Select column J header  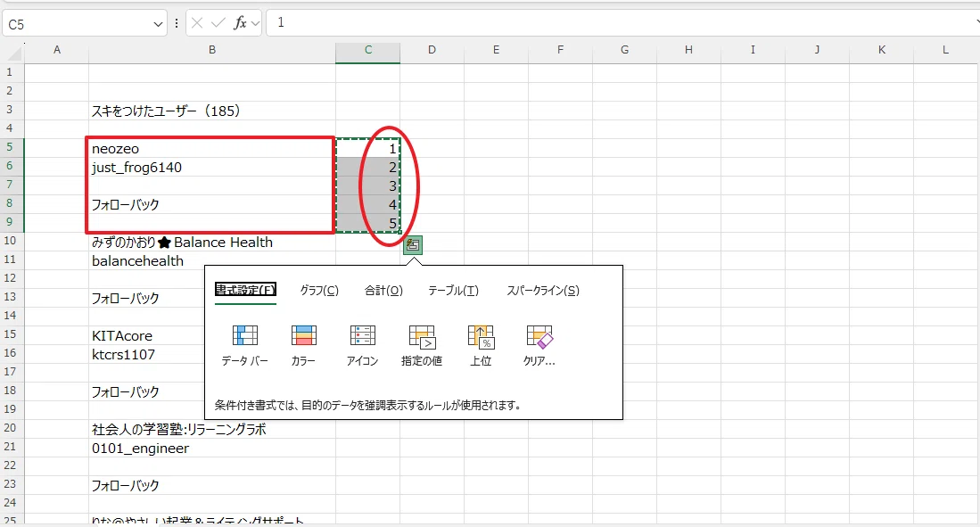(817, 50)
